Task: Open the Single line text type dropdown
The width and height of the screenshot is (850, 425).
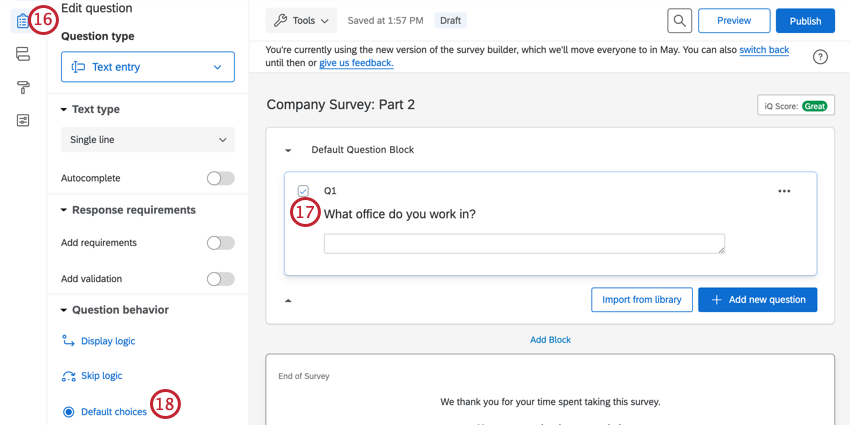Action: point(148,140)
